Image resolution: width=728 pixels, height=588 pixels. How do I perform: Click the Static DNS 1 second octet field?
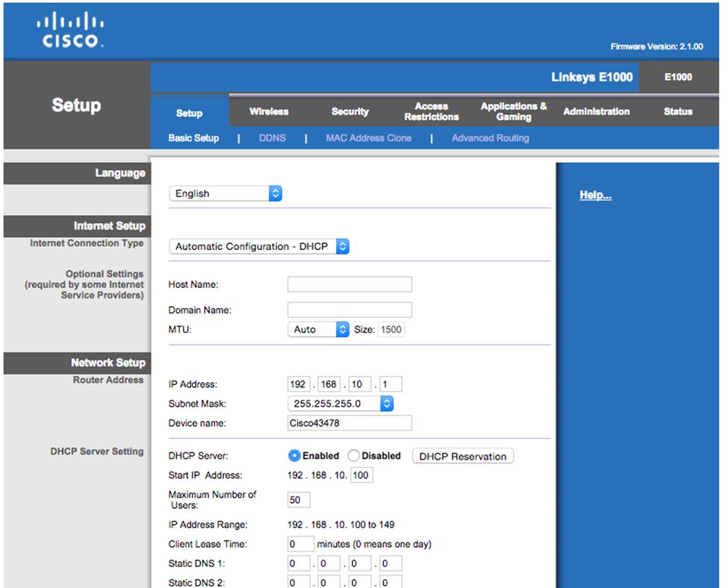pyautogui.click(x=329, y=563)
